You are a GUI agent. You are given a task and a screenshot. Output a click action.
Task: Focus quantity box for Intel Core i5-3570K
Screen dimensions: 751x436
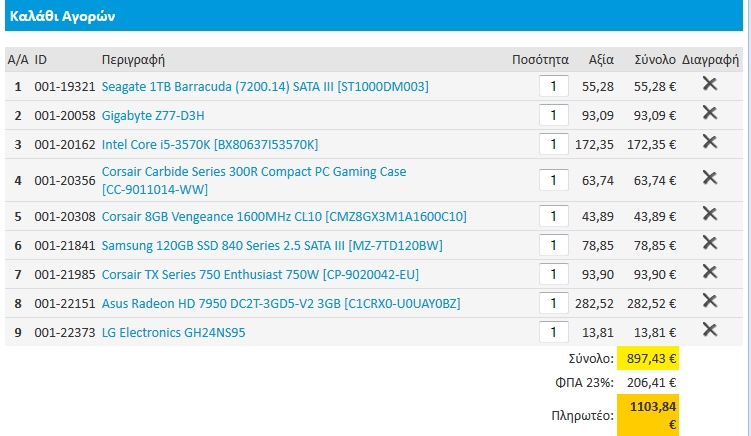[x=554, y=144]
